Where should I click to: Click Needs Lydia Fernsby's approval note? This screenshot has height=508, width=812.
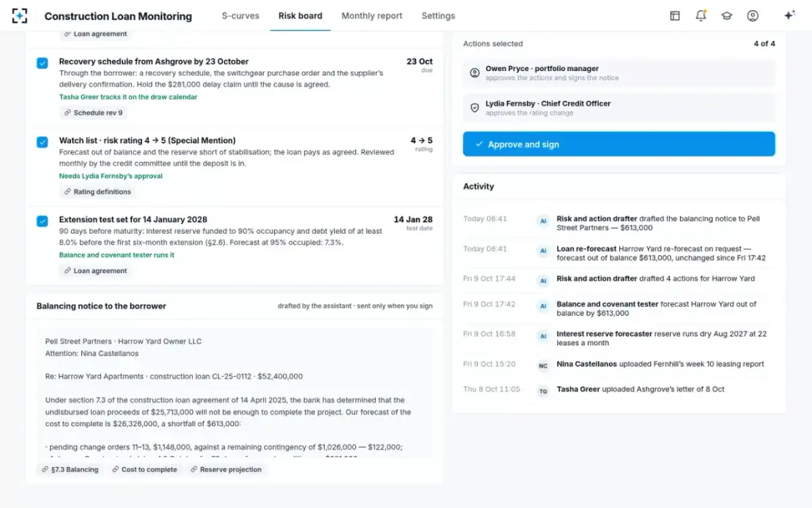pyautogui.click(x=111, y=176)
